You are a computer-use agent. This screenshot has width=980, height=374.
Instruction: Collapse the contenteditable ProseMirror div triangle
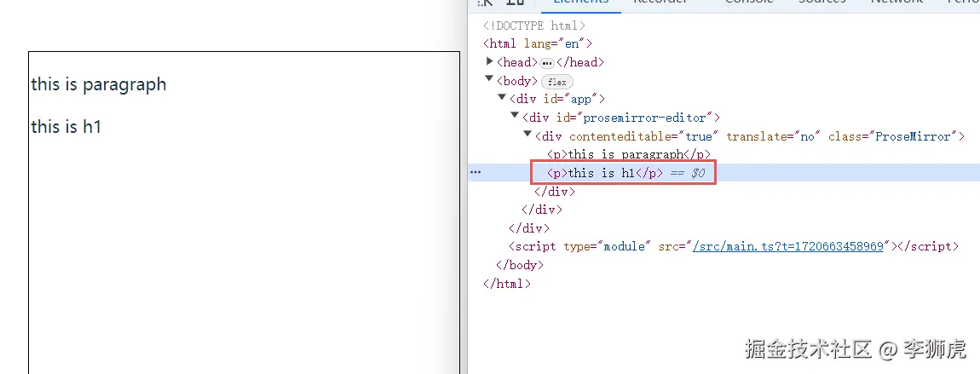tap(527, 134)
